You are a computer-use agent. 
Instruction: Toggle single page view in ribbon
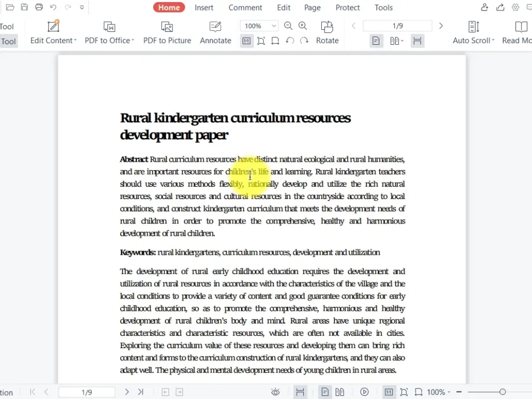pyautogui.click(x=376, y=41)
